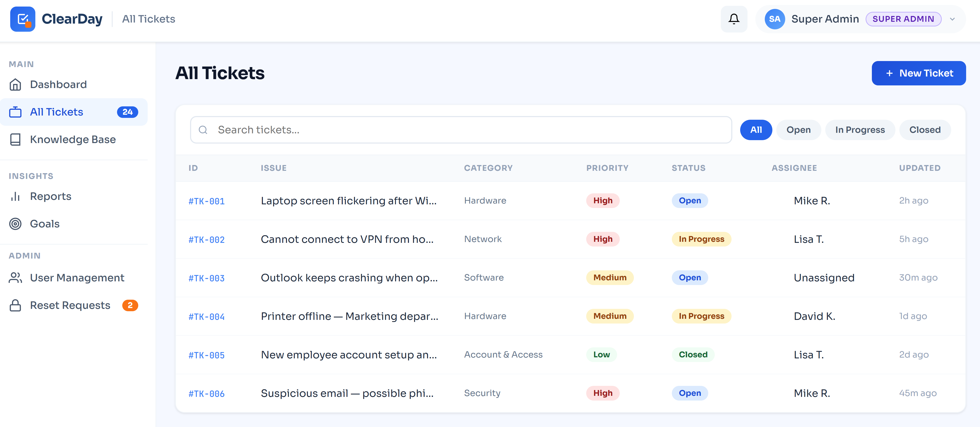Click the SUPER ADMIN role badge
The width and height of the screenshot is (980, 427).
pyautogui.click(x=903, y=19)
